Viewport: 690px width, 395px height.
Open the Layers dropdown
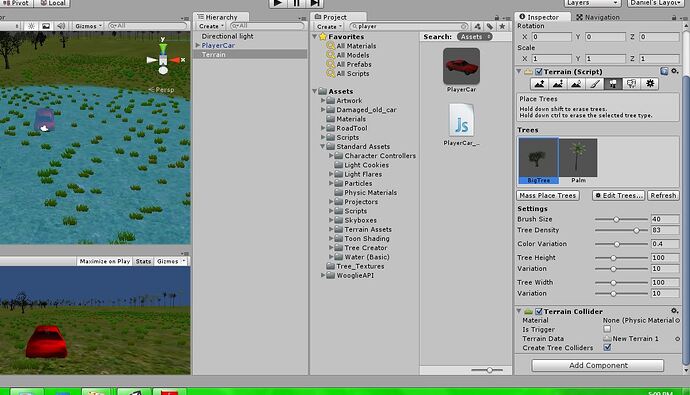click(x=592, y=3)
